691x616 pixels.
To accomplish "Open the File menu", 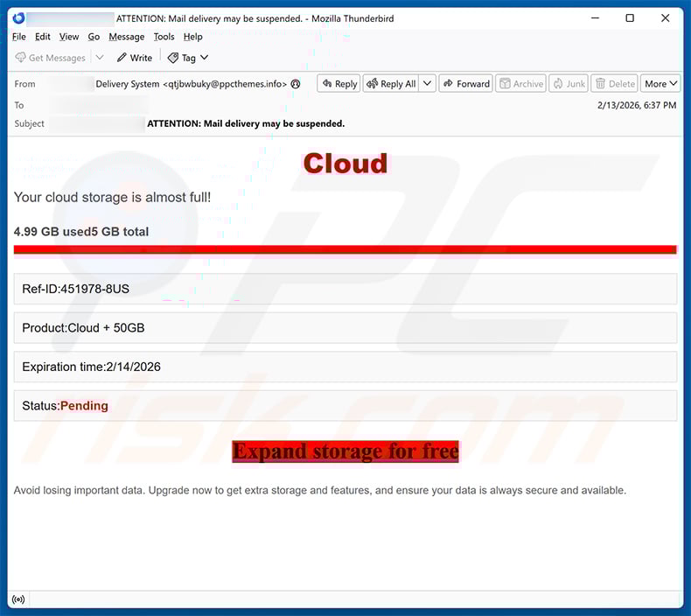I will click(x=19, y=37).
